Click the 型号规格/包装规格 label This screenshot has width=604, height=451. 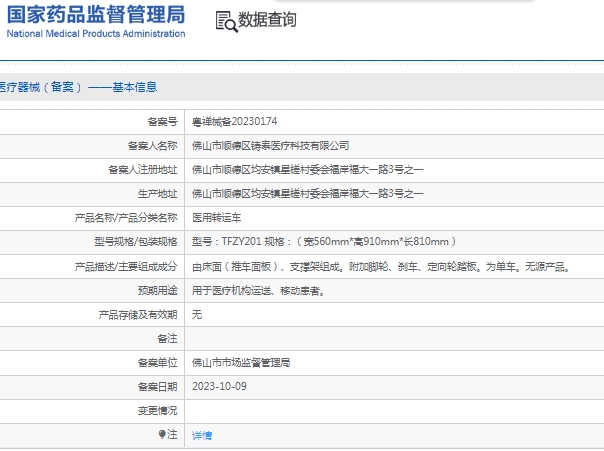[136, 242]
